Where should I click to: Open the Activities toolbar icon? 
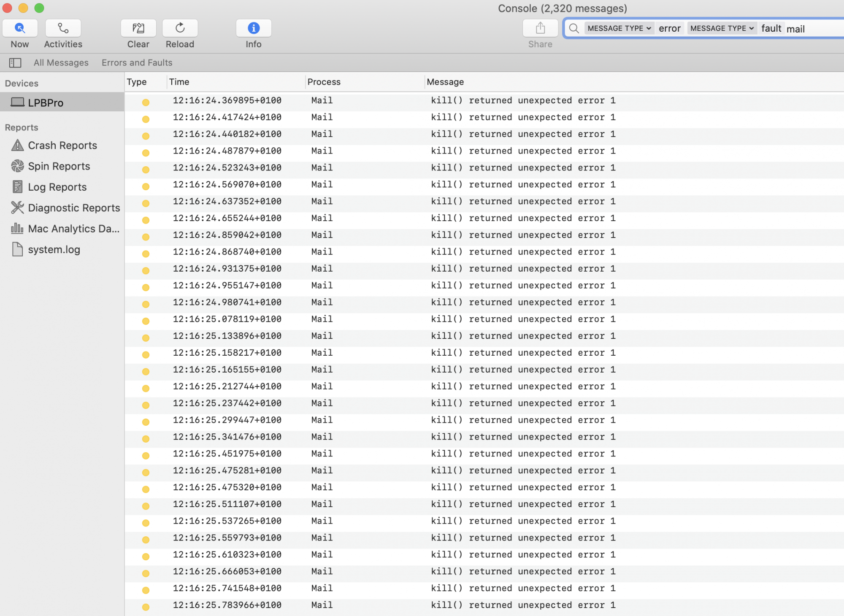[63, 28]
